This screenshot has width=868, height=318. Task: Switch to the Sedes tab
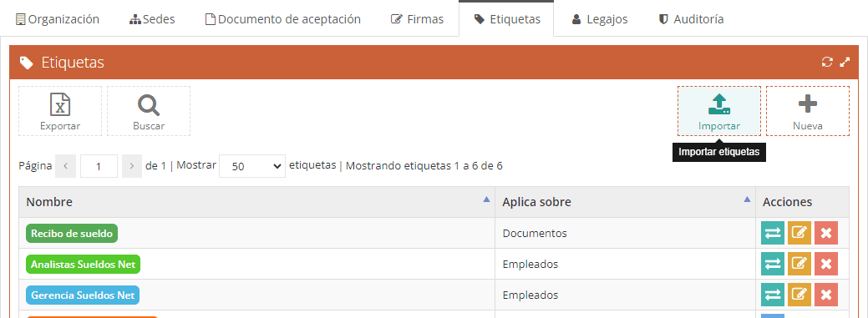pos(152,19)
